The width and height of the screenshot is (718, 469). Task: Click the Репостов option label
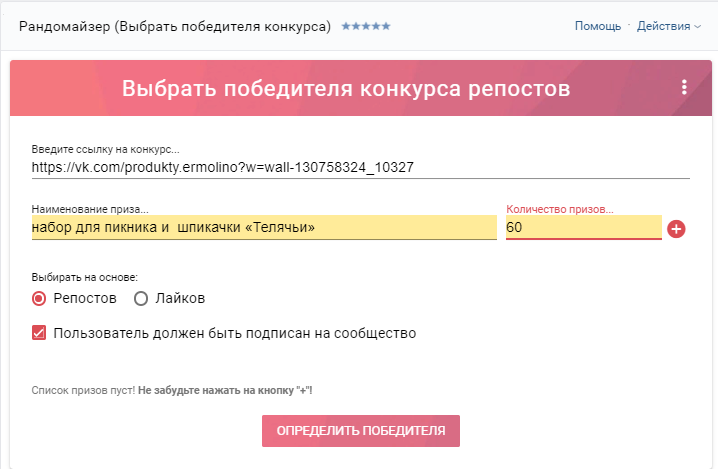click(85, 298)
